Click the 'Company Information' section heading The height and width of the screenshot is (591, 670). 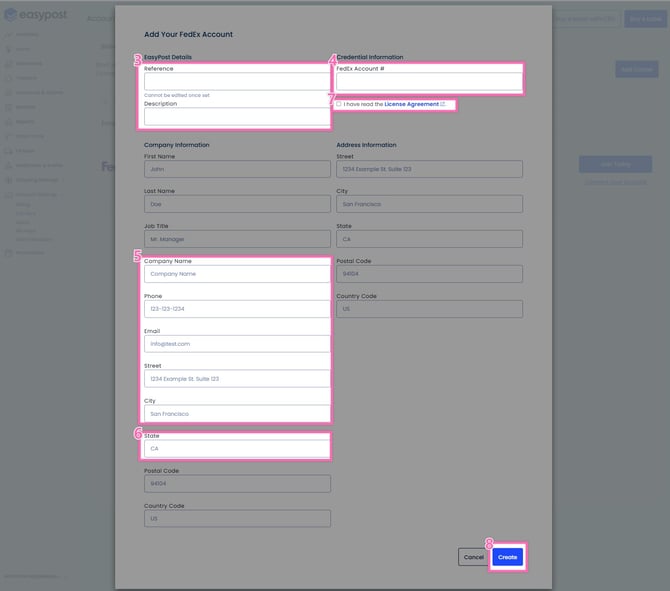pyautogui.click(x=176, y=145)
